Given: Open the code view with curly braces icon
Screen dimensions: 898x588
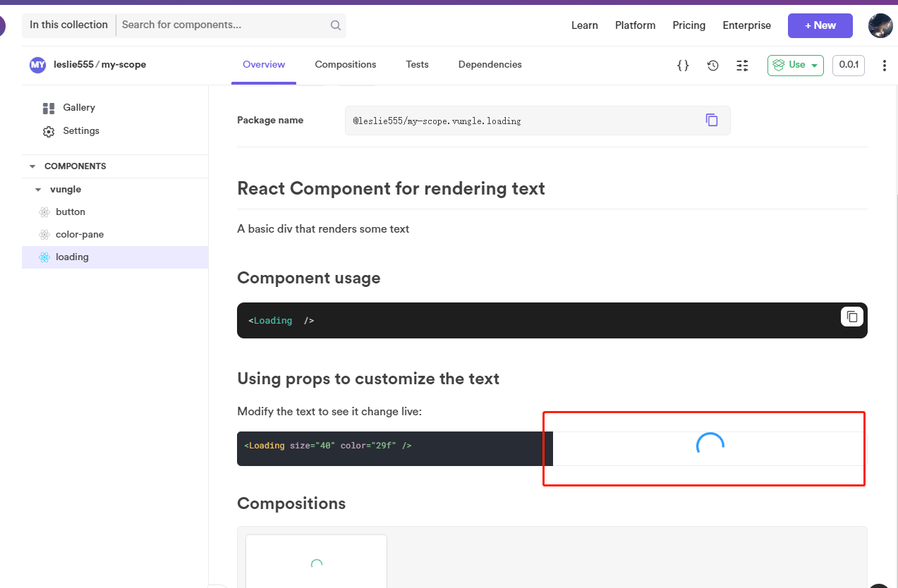Looking at the screenshot, I should 682,65.
